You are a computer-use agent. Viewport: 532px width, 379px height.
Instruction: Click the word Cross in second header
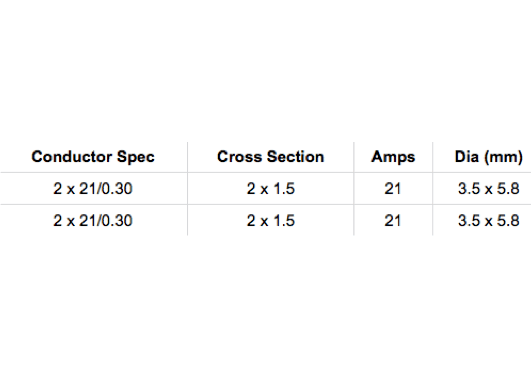(240, 157)
